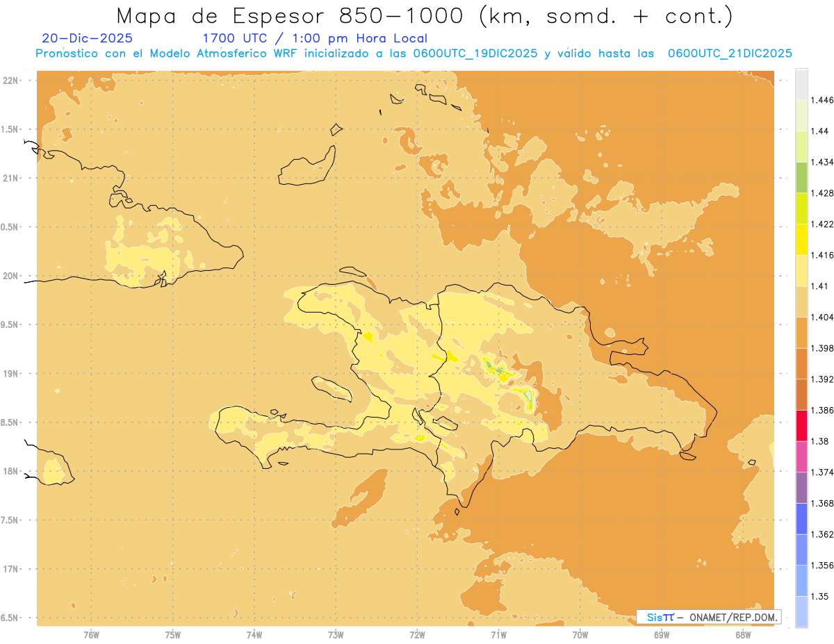The image size is (834, 644).
Task: Click the 'SisTT - ONAMET/REP.DOM.' credit box
Action: (x=708, y=617)
